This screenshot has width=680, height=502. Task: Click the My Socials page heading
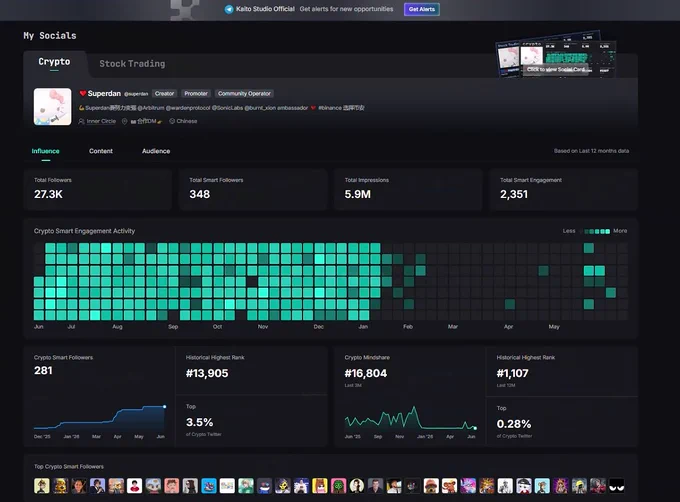point(50,36)
